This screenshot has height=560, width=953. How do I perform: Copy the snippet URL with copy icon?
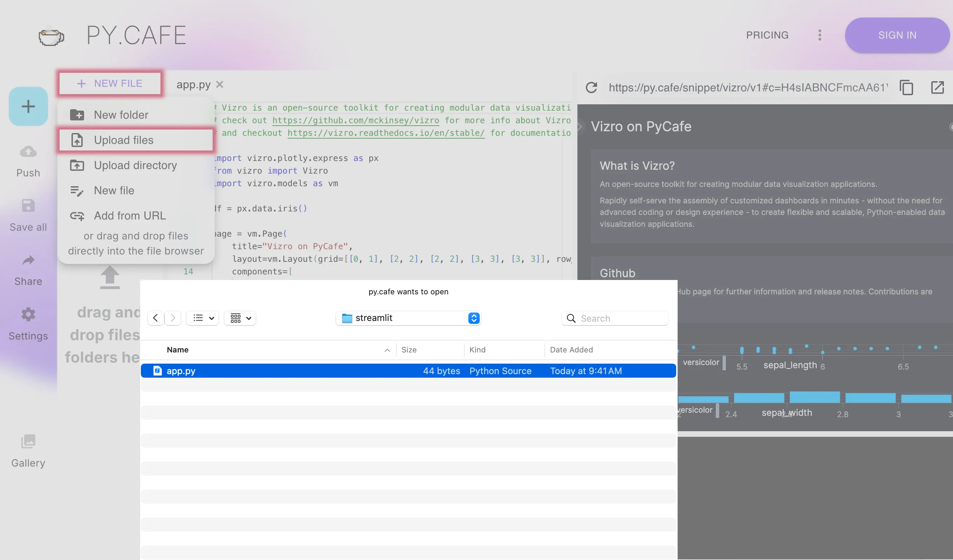point(906,87)
